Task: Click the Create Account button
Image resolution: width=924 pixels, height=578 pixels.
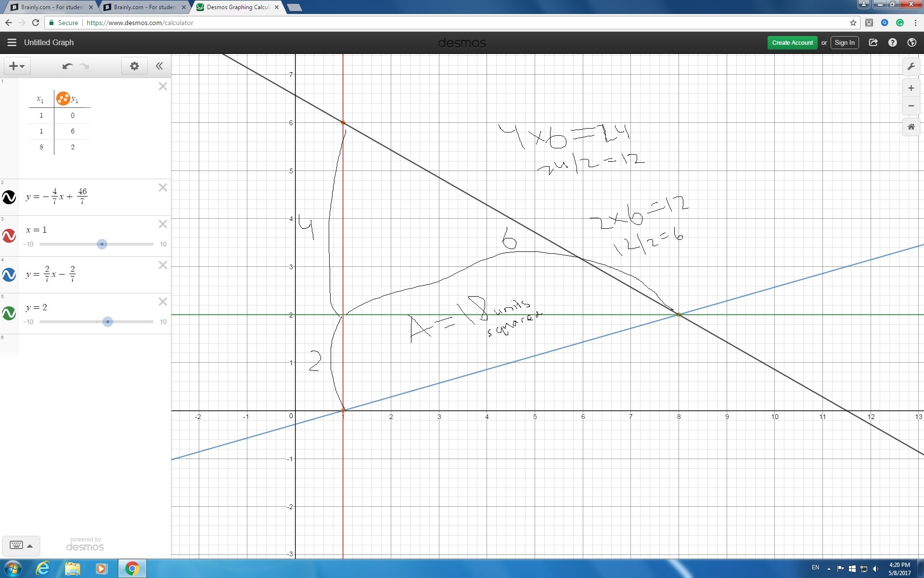Action: coord(792,42)
